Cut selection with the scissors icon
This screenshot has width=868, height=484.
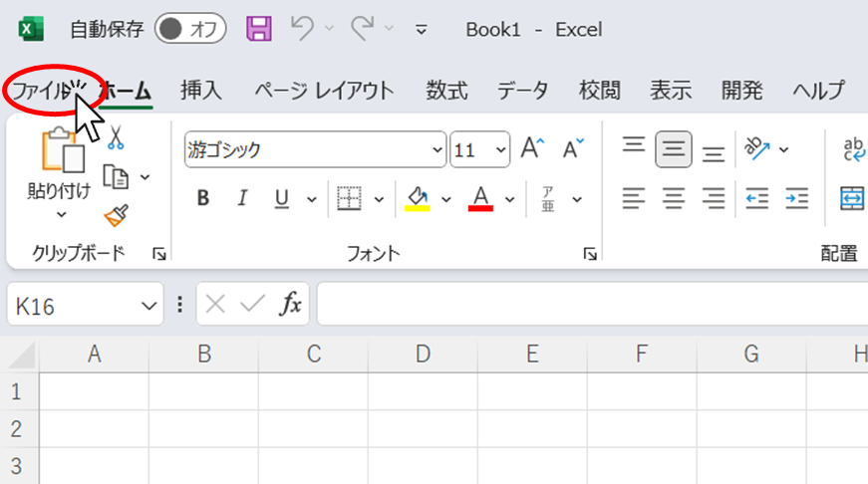pyautogui.click(x=116, y=137)
